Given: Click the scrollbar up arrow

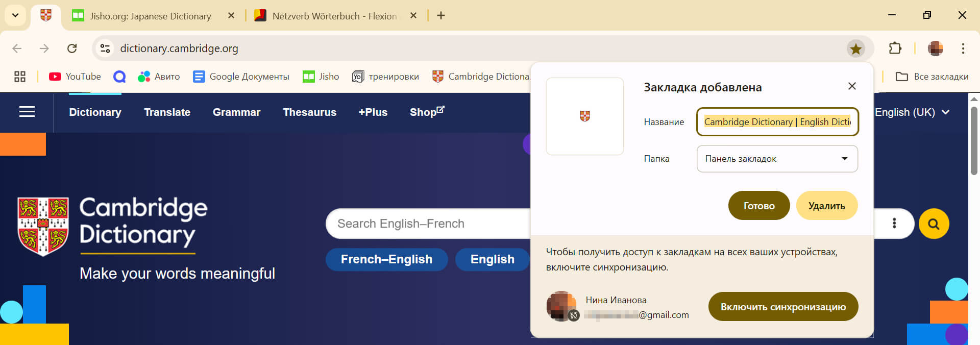Looking at the screenshot, I should (974, 99).
